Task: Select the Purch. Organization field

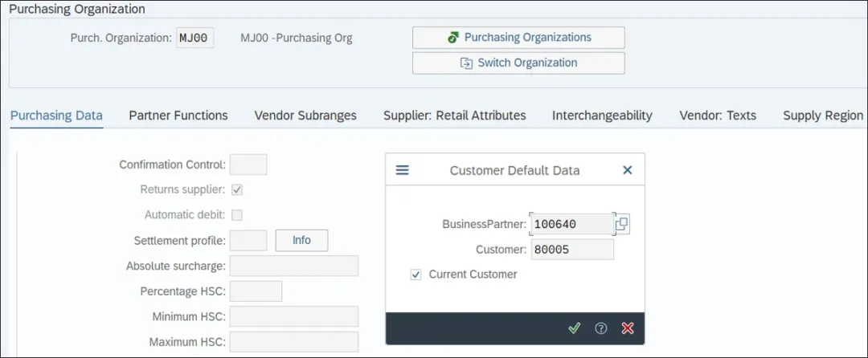Action: point(195,38)
